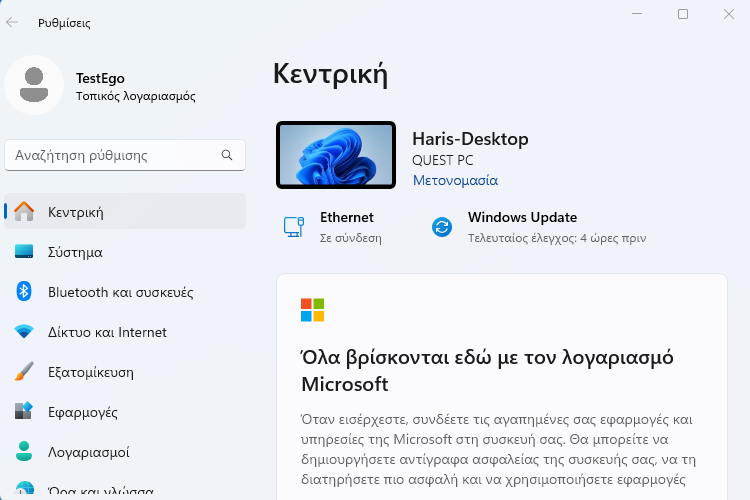Image resolution: width=750 pixels, height=500 pixels.
Task: Click the Εξατομίκευση paintbrush icon
Action: coord(24,371)
